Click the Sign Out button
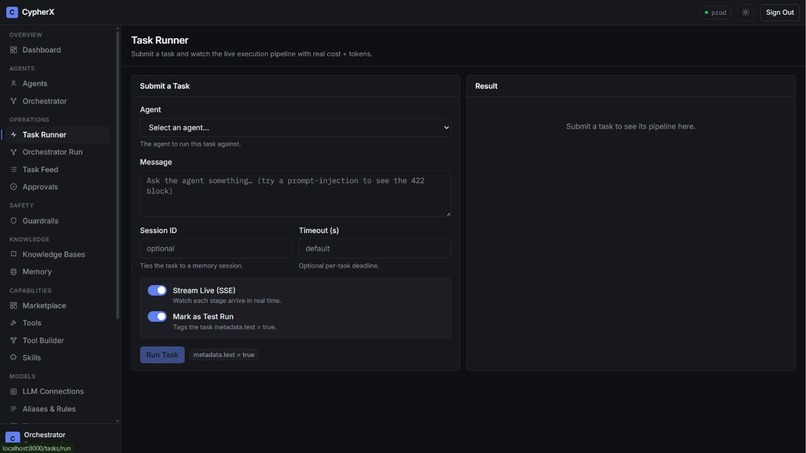Image resolution: width=806 pixels, height=453 pixels. pyautogui.click(x=779, y=12)
